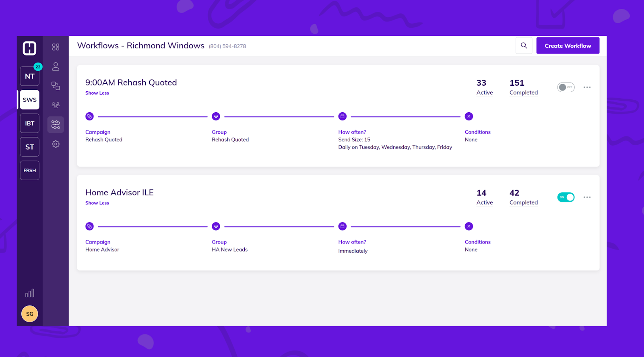644x357 pixels.
Task: Open the settings gear icon
Action: 56,144
